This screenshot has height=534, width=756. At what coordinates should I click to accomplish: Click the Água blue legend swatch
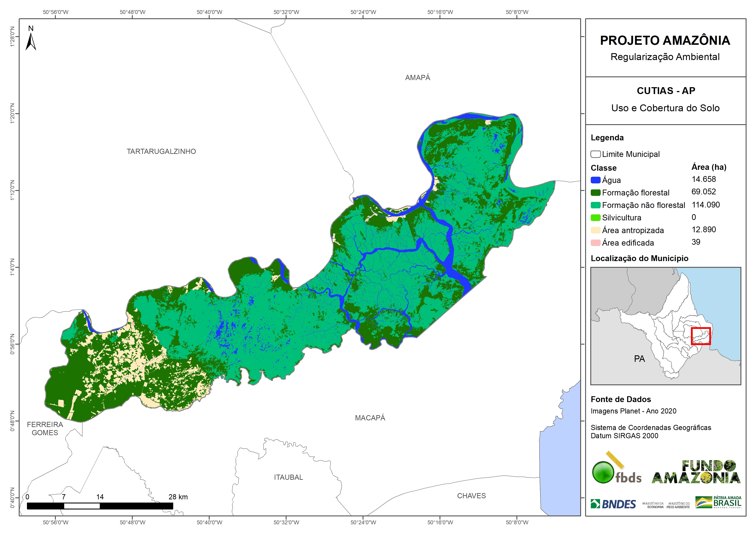click(595, 180)
